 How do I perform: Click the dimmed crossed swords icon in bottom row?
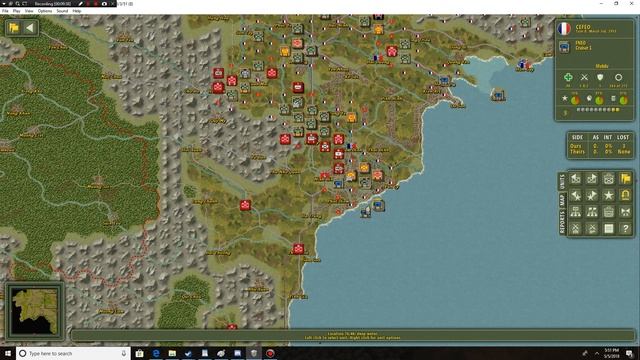click(x=592, y=229)
